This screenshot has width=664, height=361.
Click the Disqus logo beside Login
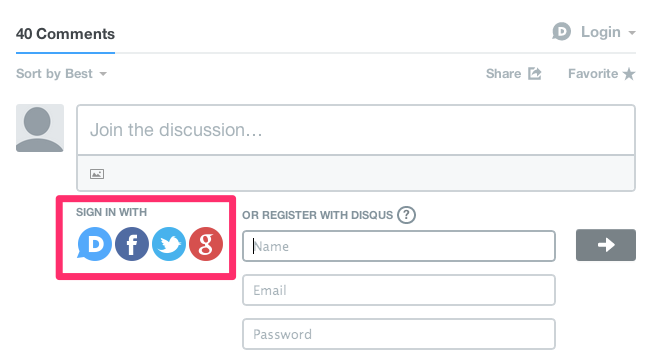pos(562,32)
